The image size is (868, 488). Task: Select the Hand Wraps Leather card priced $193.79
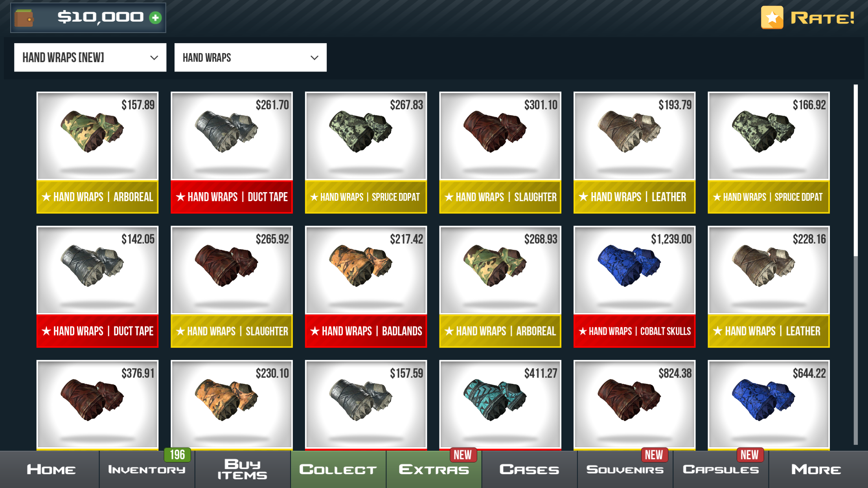(634, 152)
